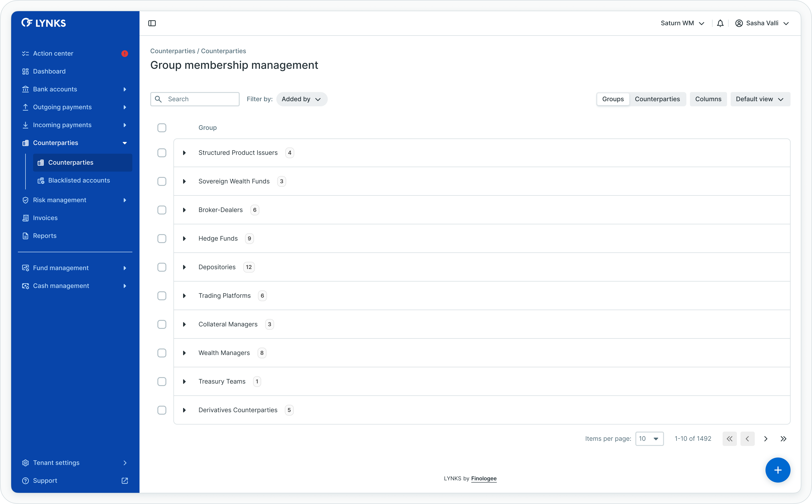Open Blacklisted accounts in sidebar
The height and width of the screenshot is (504, 812).
pyautogui.click(x=79, y=180)
